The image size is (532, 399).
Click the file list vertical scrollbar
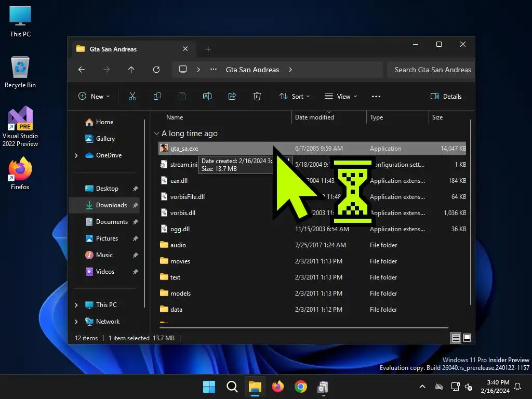[470, 212]
